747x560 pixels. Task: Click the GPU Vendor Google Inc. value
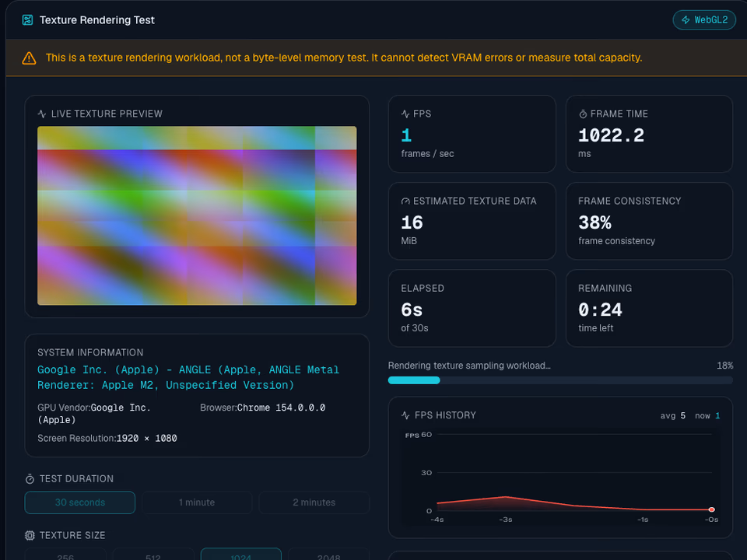[94, 414]
